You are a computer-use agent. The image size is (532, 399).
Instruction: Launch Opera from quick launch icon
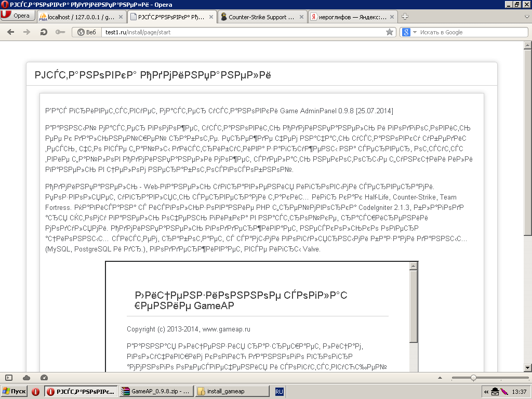tap(36, 392)
